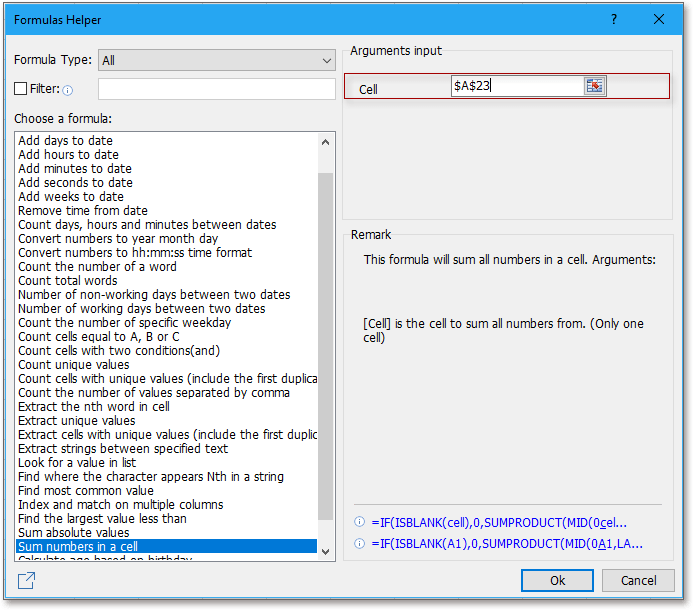Image resolution: width=693 pixels, height=610 pixels.
Task: Select 'Add days to date' formula
Action: click(66, 141)
